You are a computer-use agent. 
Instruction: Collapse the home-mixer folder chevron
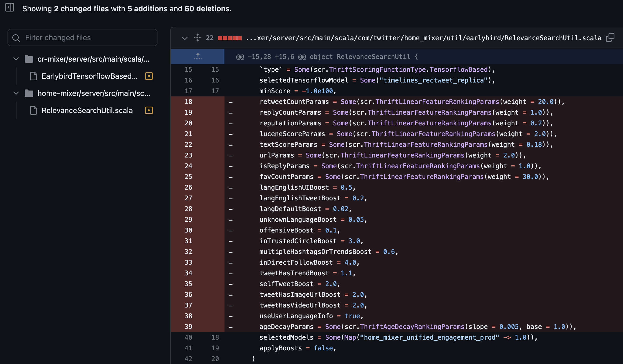point(16,93)
